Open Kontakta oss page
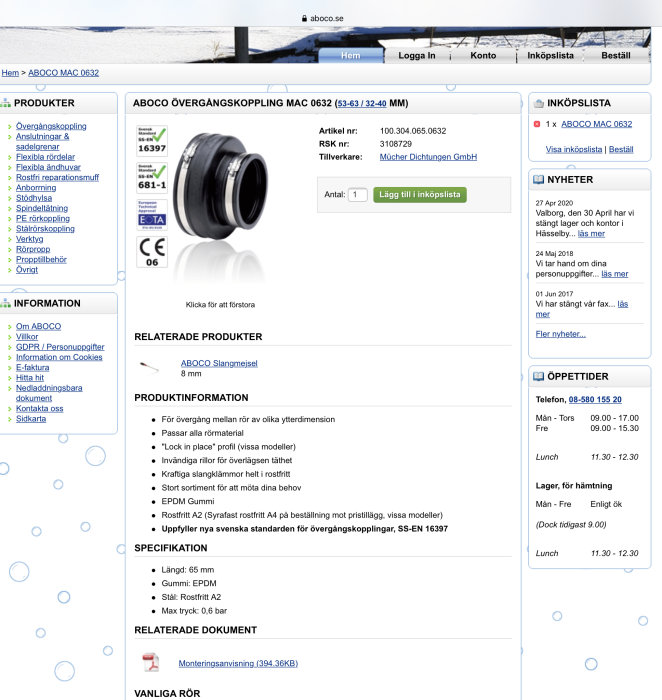Image resolution: width=662 pixels, height=700 pixels. coord(40,409)
